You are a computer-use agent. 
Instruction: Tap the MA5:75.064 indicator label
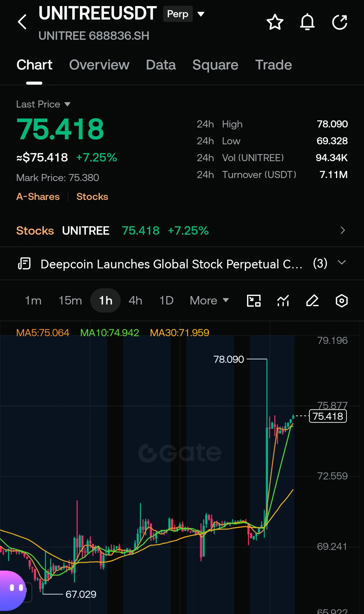pos(43,333)
